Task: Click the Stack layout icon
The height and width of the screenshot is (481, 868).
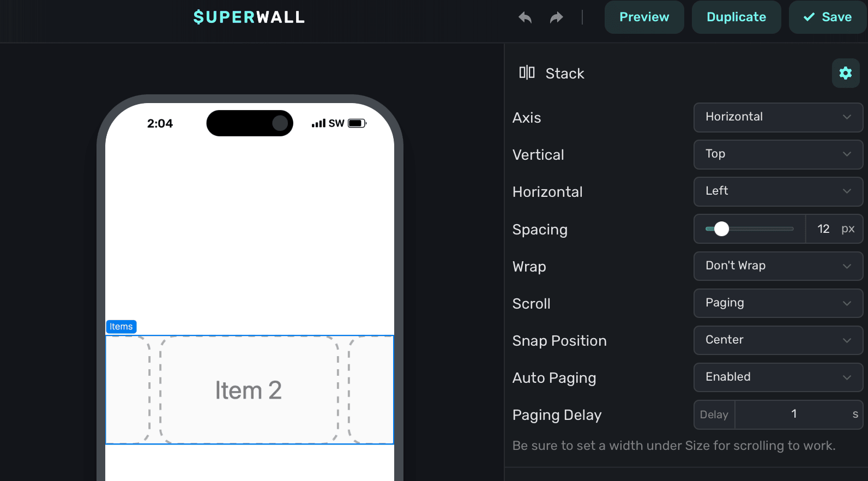Action: click(x=527, y=73)
